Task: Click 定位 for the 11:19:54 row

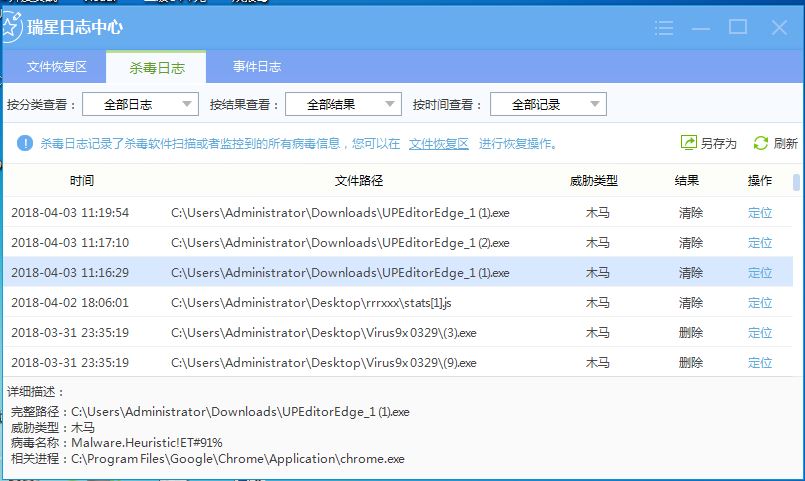Action: click(760, 213)
